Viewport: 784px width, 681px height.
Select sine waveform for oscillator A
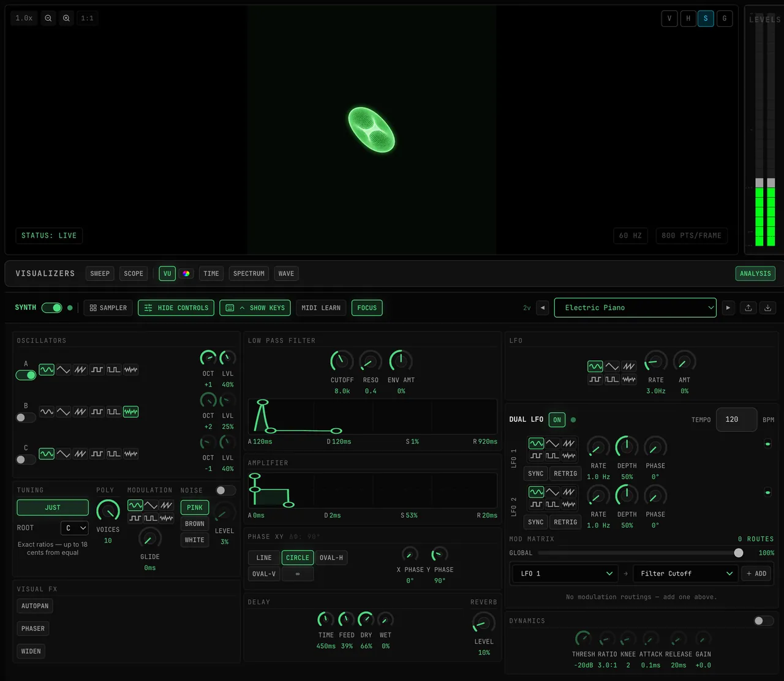[47, 370]
